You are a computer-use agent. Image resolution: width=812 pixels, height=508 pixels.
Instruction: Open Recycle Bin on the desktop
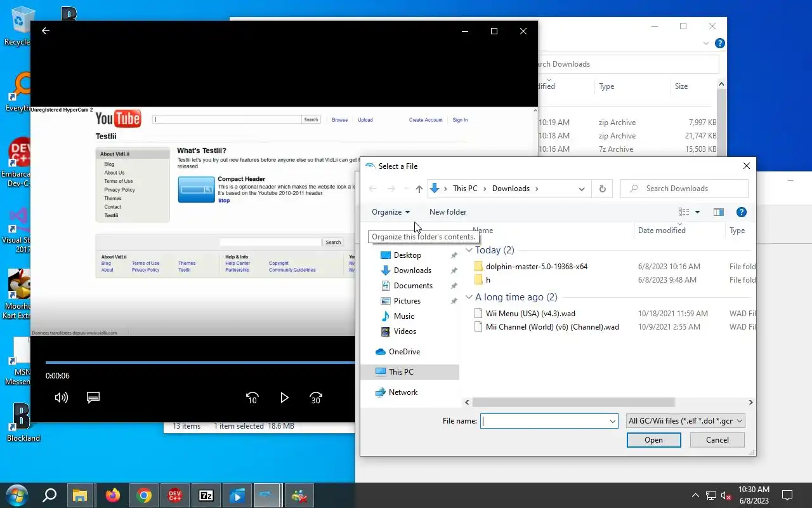[x=19, y=25]
